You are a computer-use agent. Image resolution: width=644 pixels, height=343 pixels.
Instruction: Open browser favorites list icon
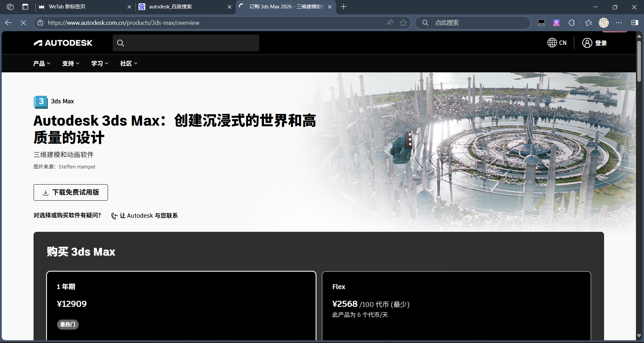pos(588,22)
